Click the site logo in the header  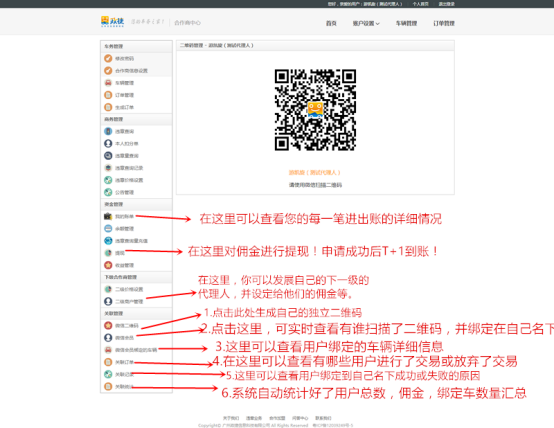(x=112, y=22)
